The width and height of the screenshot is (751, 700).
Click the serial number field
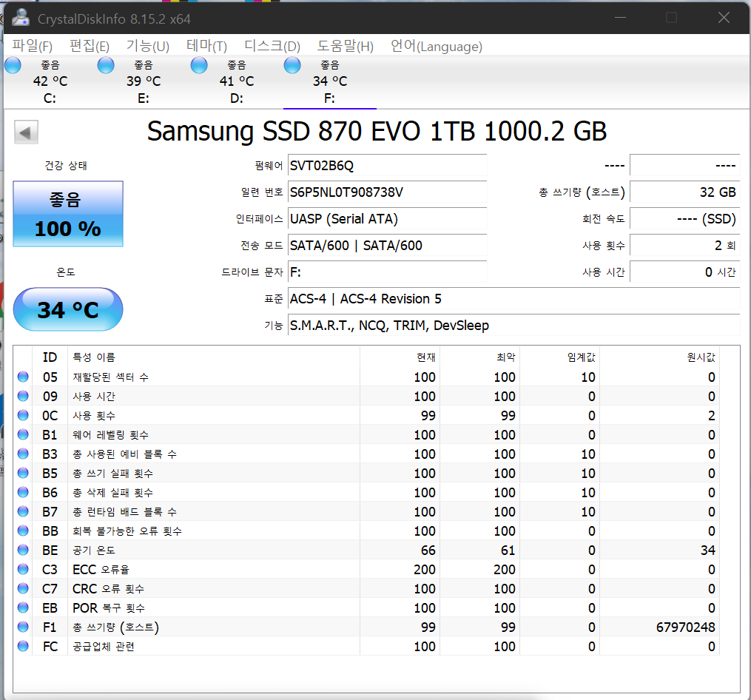tap(387, 192)
